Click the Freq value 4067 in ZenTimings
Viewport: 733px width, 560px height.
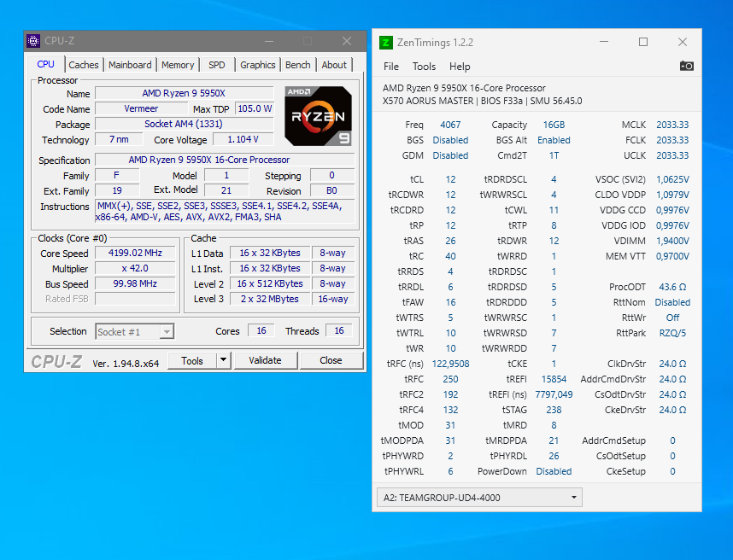[450, 125]
